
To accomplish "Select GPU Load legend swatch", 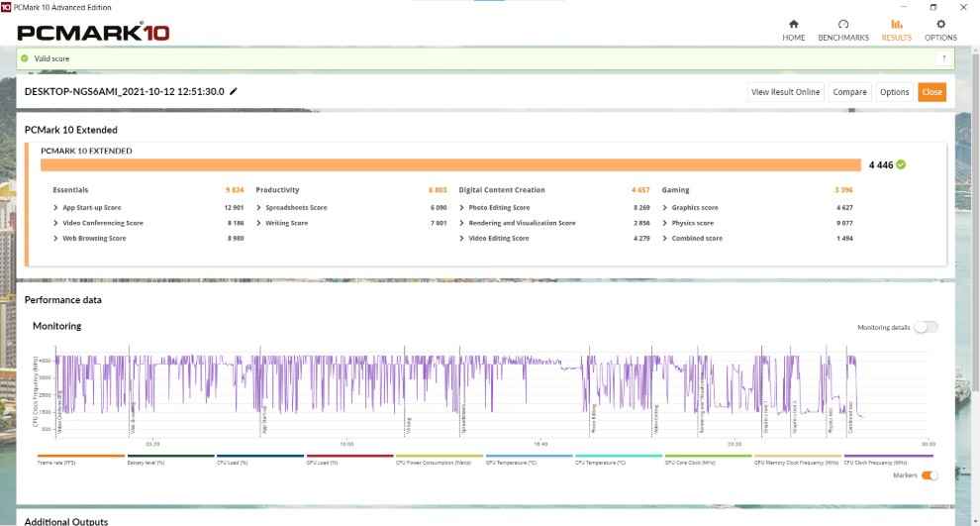I will pyautogui.click(x=350, y=456).
